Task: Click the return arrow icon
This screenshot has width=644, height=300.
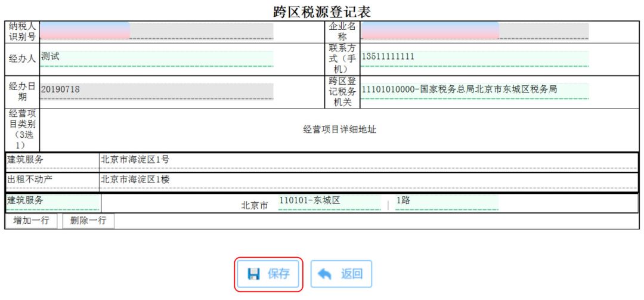Action: point(324,274)
